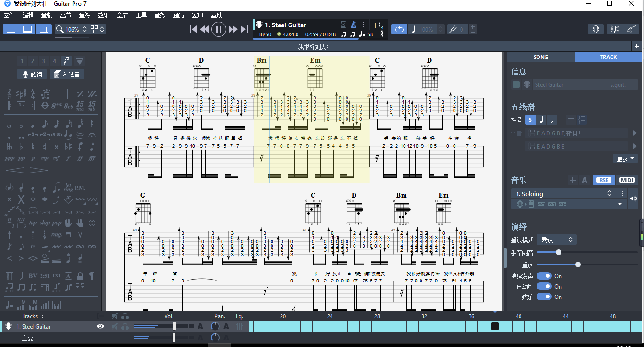644x347 pixels.
Task: Set dynamic to ppp
Action: pos(9,158)
